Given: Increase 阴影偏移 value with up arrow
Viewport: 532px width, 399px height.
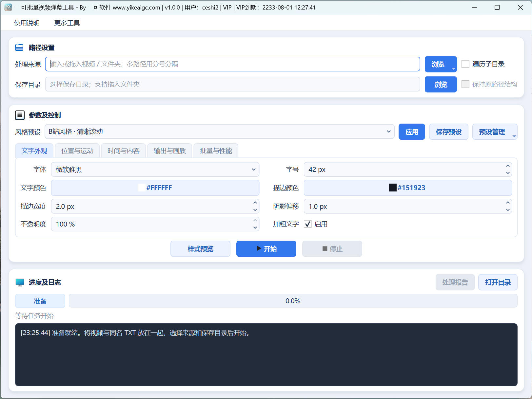Looking at the screenshot, I should click(x=508, y=203).
